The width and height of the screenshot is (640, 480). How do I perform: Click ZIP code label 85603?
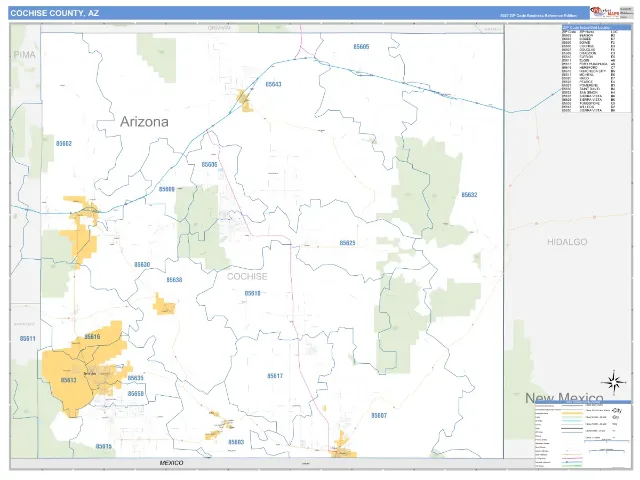coord(236,442)
